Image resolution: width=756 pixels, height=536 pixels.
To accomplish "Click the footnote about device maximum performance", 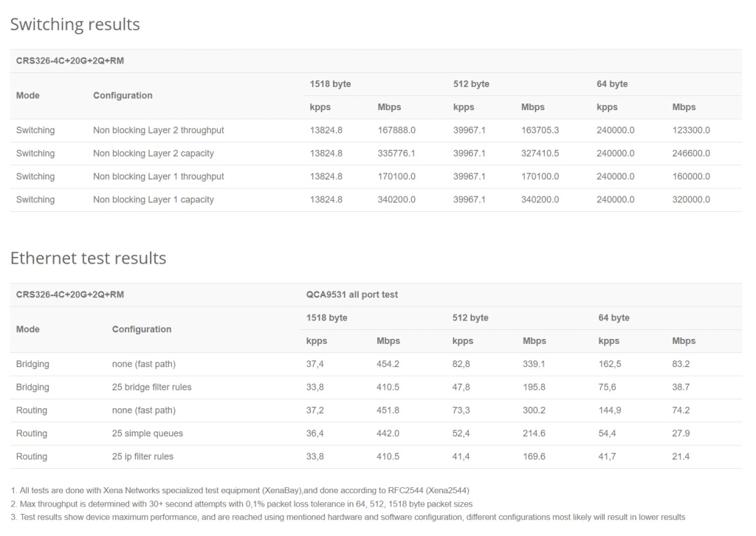I will click(347, 517).
